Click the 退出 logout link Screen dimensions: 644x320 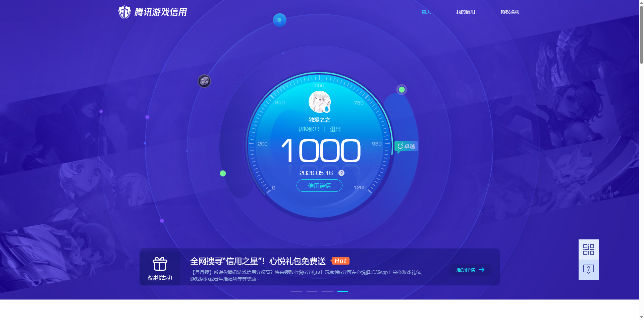pyautogui.click(x=335, y=129)
